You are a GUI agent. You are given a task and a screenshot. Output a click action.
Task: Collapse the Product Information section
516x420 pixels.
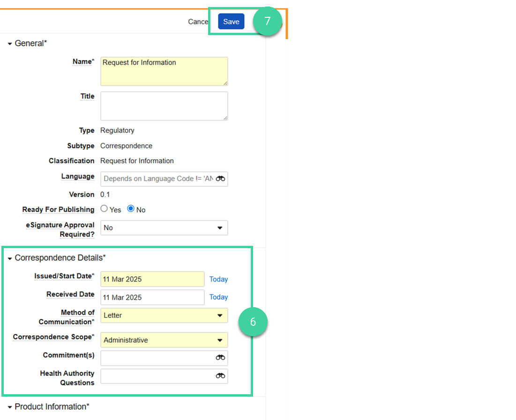10,407
